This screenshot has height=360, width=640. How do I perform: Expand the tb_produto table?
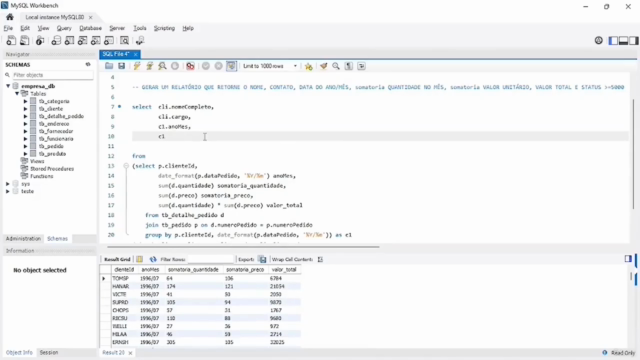click(x=25, y=154)
